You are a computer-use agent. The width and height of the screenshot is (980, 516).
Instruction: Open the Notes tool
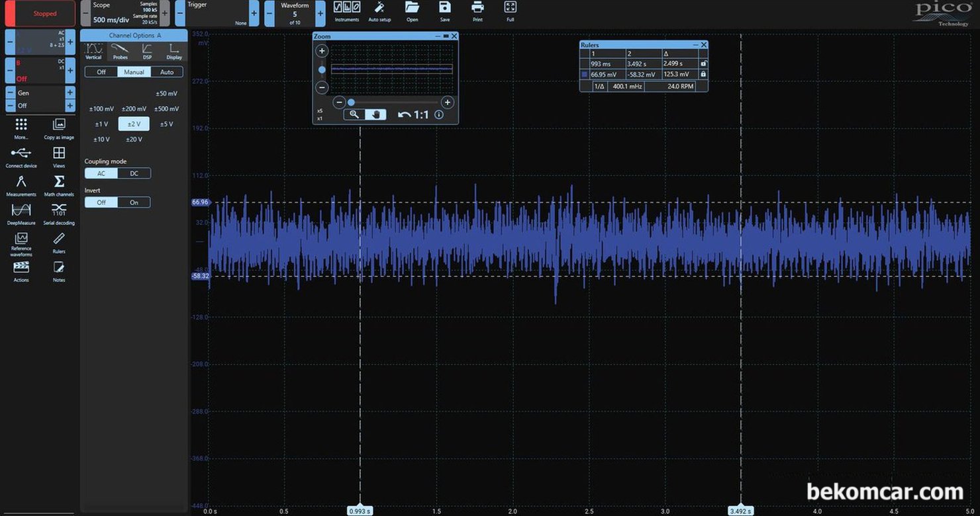(59, 271)
